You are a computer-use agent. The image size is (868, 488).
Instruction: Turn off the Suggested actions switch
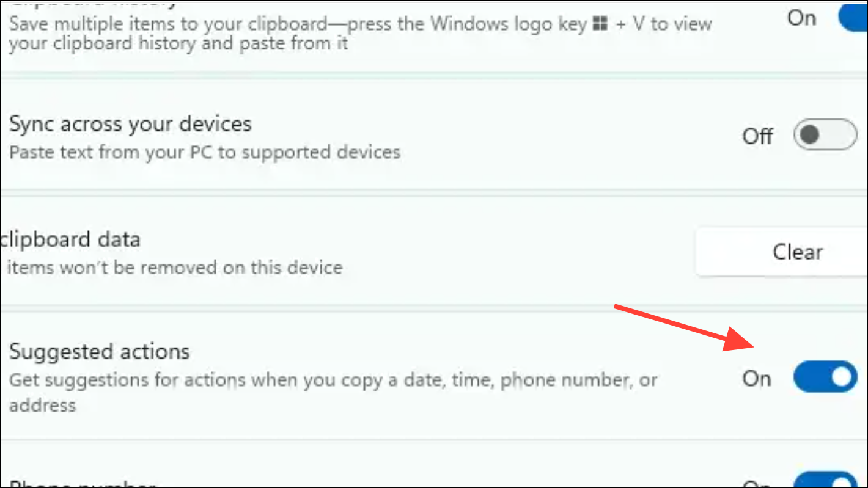coord(825,378)
